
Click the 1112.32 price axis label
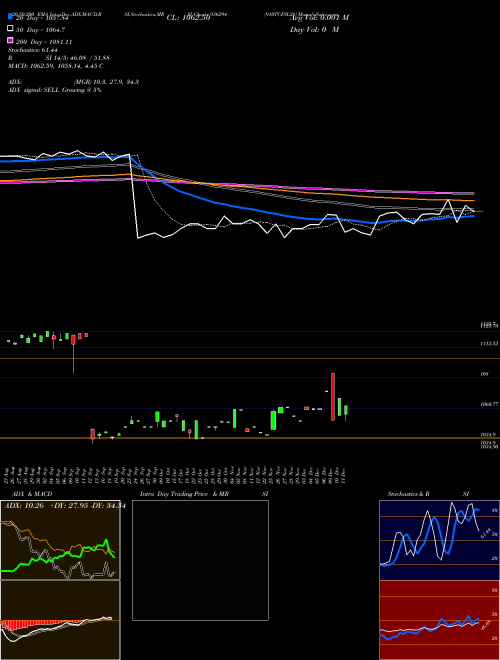489,344
